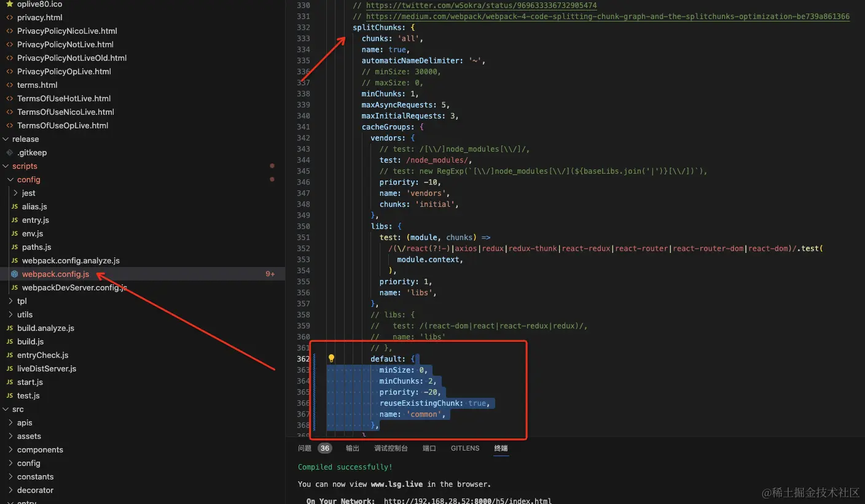Click the 'maxAsyncRequests: 5,' code line
This screenshot has width=865, height=504.
pyautogui.click(x=405, y=105)
